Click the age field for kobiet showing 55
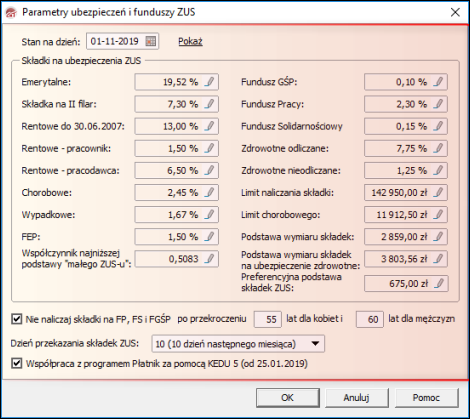 pos(268,319)
